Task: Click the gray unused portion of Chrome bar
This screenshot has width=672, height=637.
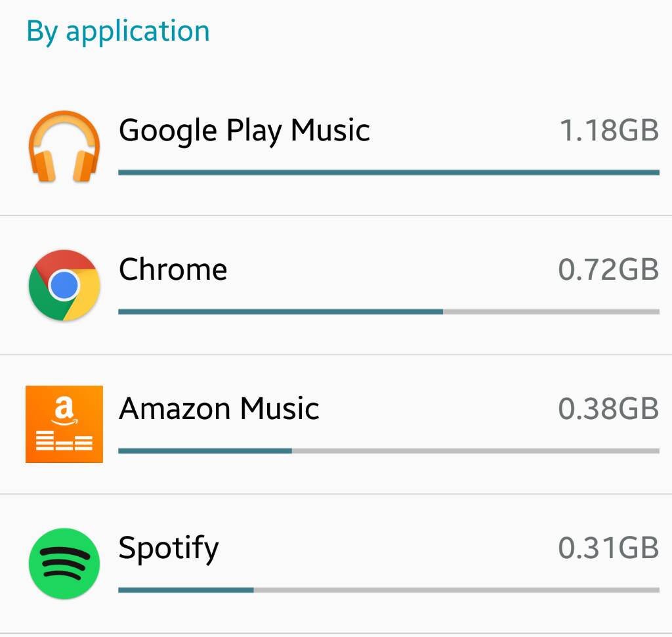Action: click(551, 311)
